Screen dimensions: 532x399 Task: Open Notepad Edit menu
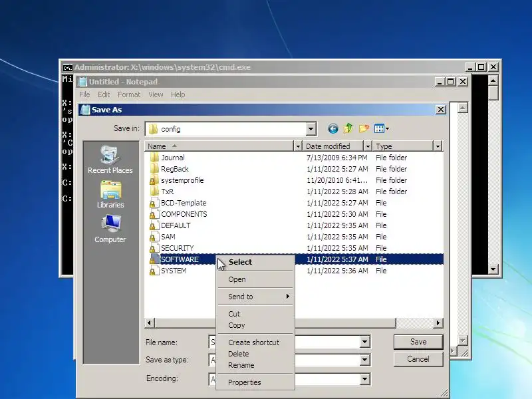coord(104,94)
